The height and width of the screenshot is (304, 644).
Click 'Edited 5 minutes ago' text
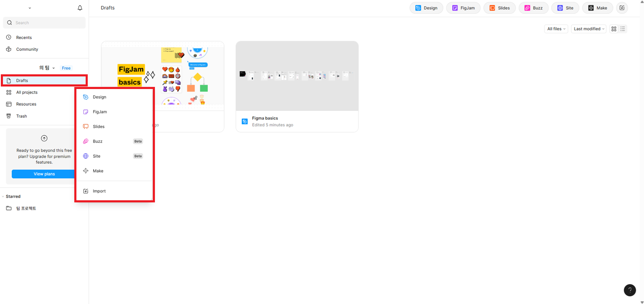pos(272,125)
